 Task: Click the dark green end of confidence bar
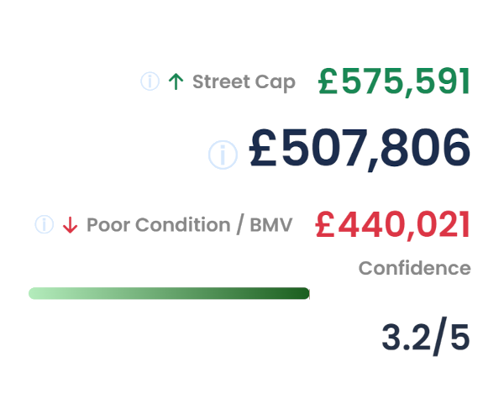[301, 293]
